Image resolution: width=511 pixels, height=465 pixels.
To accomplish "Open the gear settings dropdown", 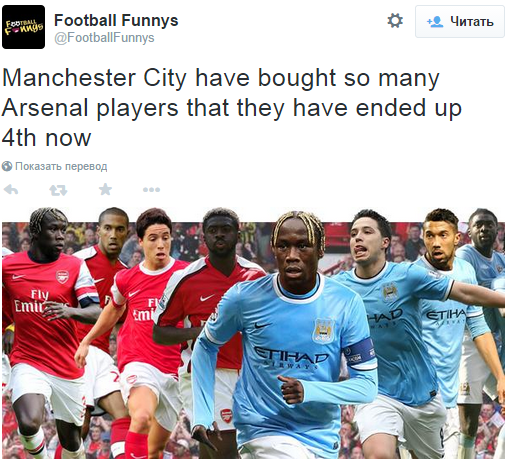I will 395,21.
